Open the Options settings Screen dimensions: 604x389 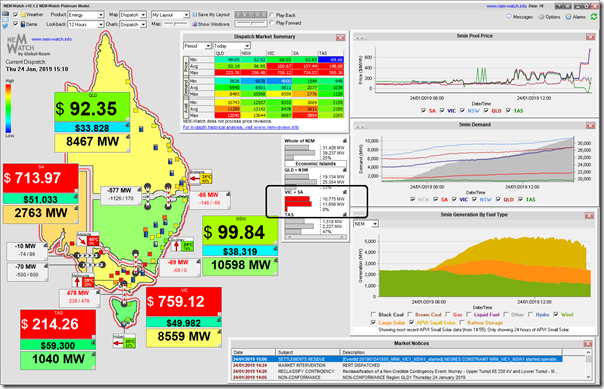coord(549,17)
